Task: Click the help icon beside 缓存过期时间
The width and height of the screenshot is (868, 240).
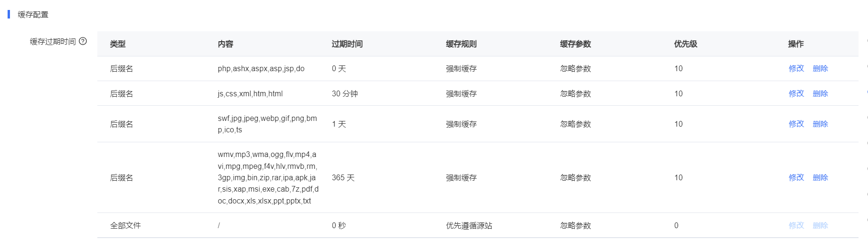Action: point(83,41)
